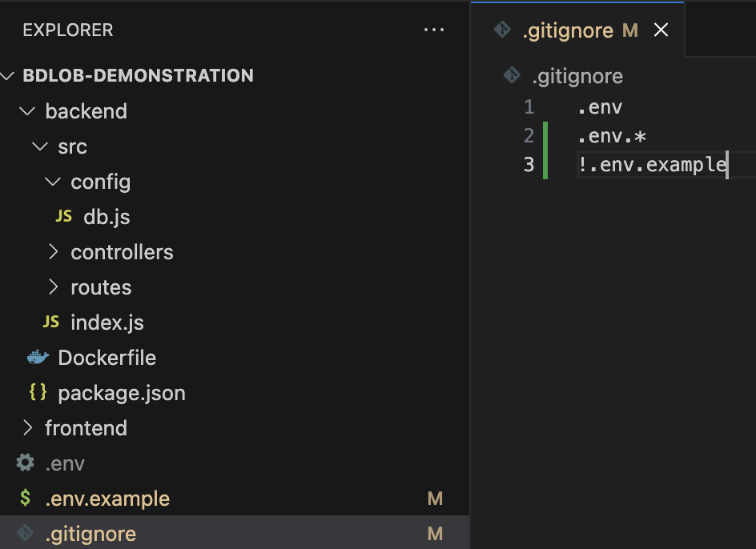Click the git icon in the .gitignore tab
756x549 pixels.
pyautogui.click(x=502, y=30)
